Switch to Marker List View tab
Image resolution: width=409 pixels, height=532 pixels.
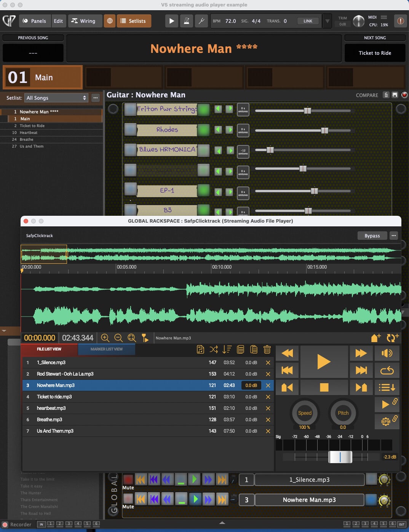(x=107, y=349)
